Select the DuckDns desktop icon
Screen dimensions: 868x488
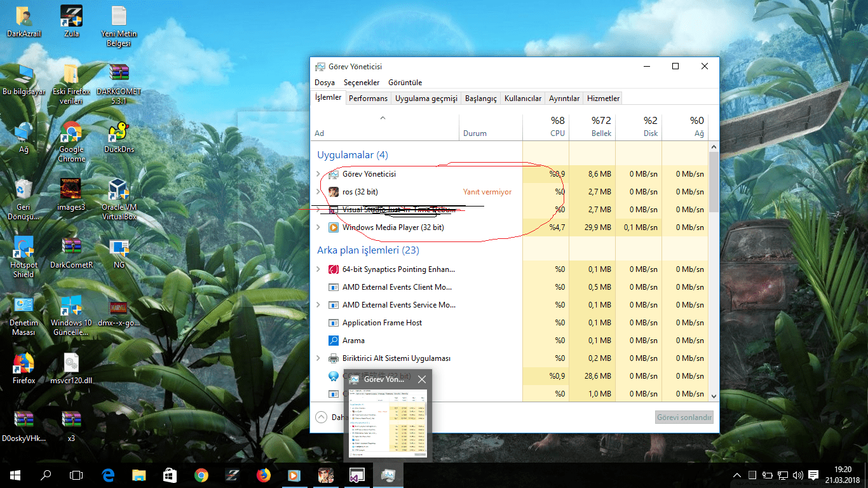(118, 137)
